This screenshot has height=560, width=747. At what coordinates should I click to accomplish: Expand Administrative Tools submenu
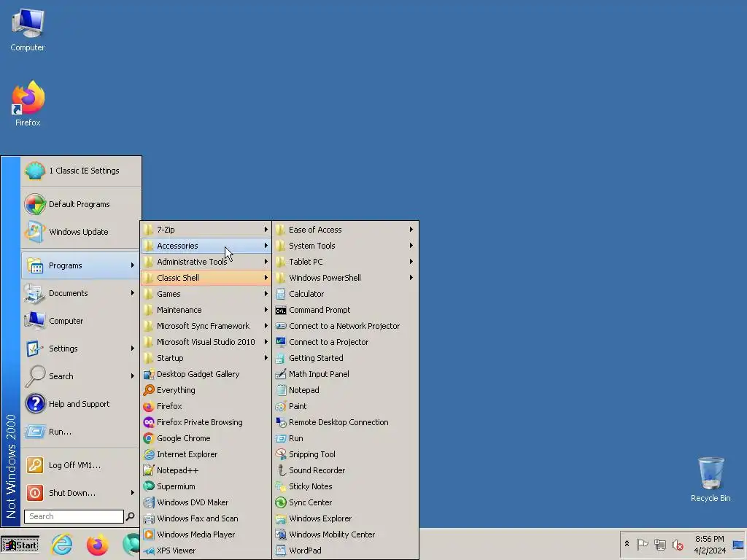pos(206,262)
